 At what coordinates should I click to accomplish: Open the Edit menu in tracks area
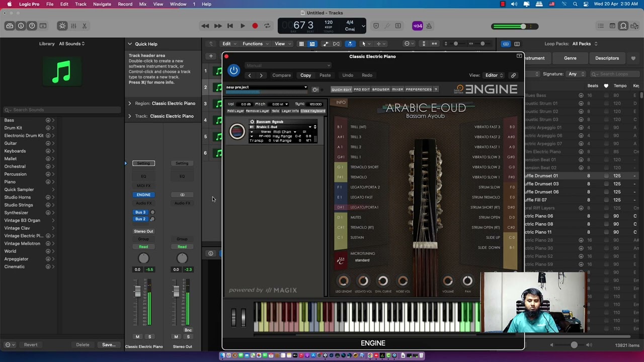click(x=229, y=44)
